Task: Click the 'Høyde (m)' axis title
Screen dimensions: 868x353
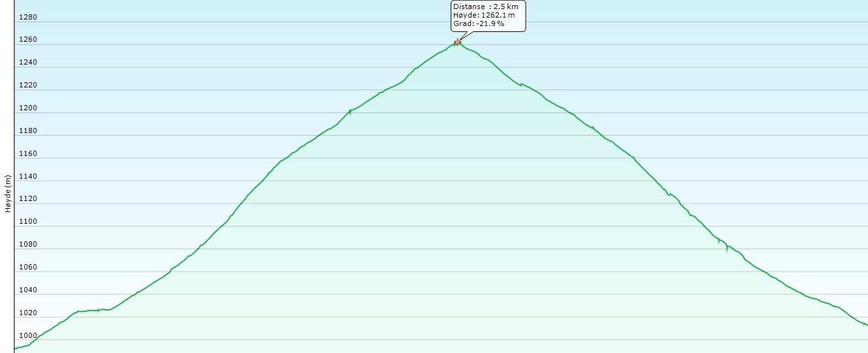Action: [8, 193]
